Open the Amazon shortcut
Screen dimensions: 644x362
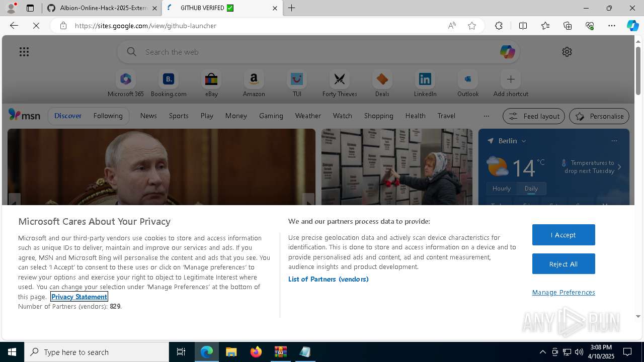254,84
